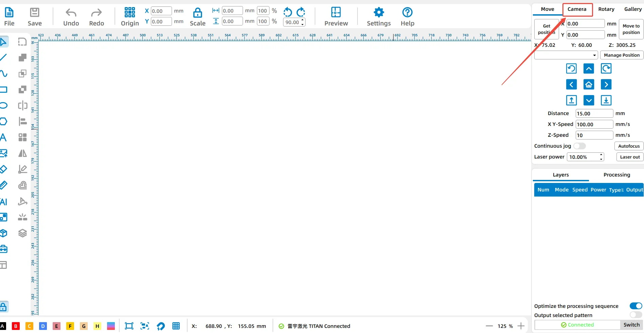Click the Origin grid icon
Screen dimensions: 644x333
[x=129, y=13]
